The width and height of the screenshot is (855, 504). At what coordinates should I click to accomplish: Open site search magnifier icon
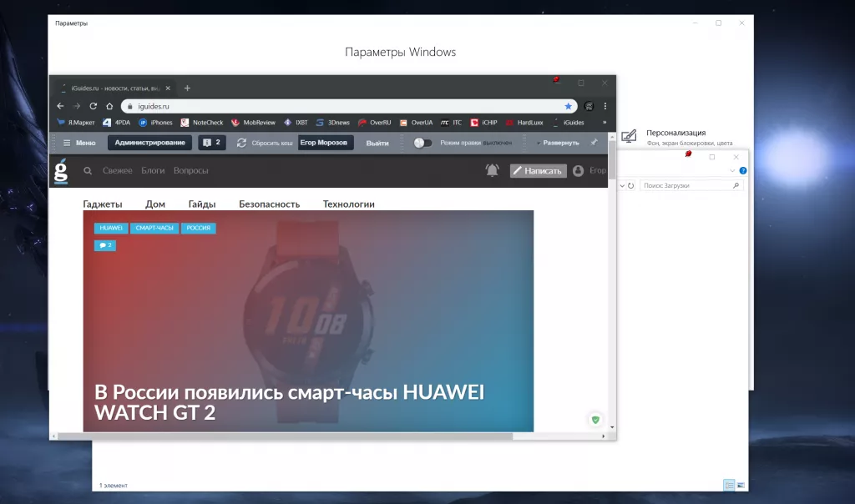[x=87, y=170]
